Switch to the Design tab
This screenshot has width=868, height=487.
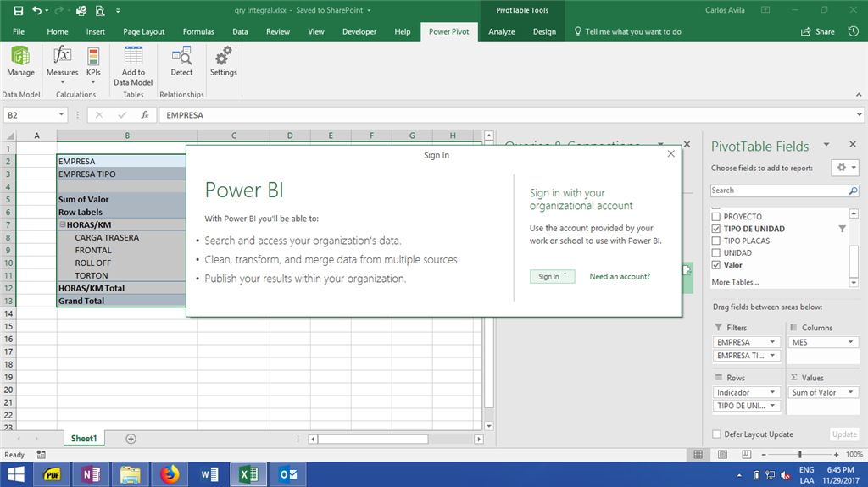(544, 31)
